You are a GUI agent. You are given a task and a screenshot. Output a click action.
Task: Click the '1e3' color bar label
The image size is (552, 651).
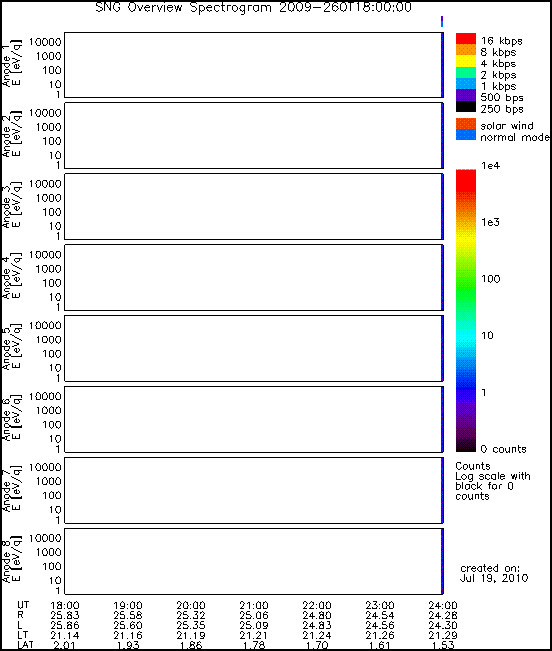[491, 223]
